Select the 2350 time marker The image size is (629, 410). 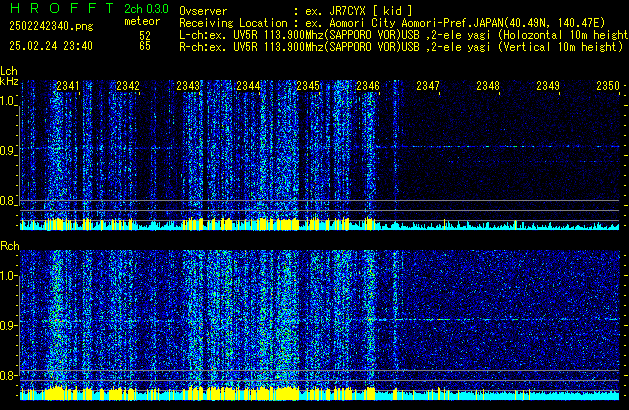608,86
